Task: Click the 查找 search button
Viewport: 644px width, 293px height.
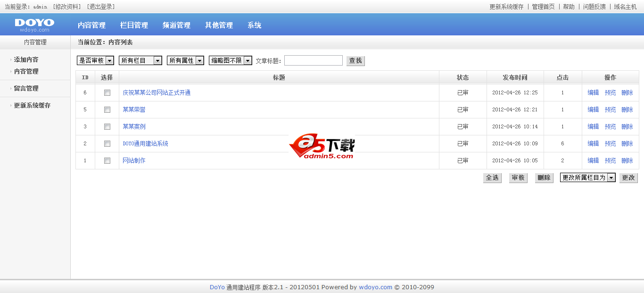Action: point(355,61)
